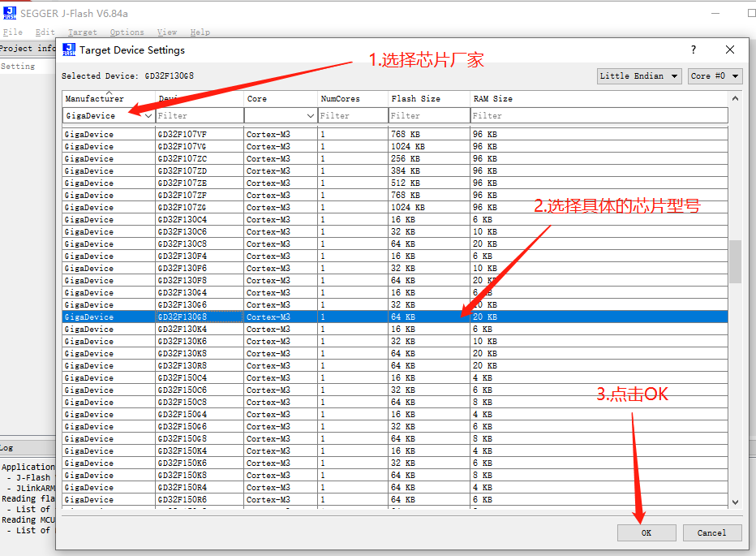Select the GD32F130G8 device row
The height and width of the screenshot is (556, 756).
coord(395,317)
